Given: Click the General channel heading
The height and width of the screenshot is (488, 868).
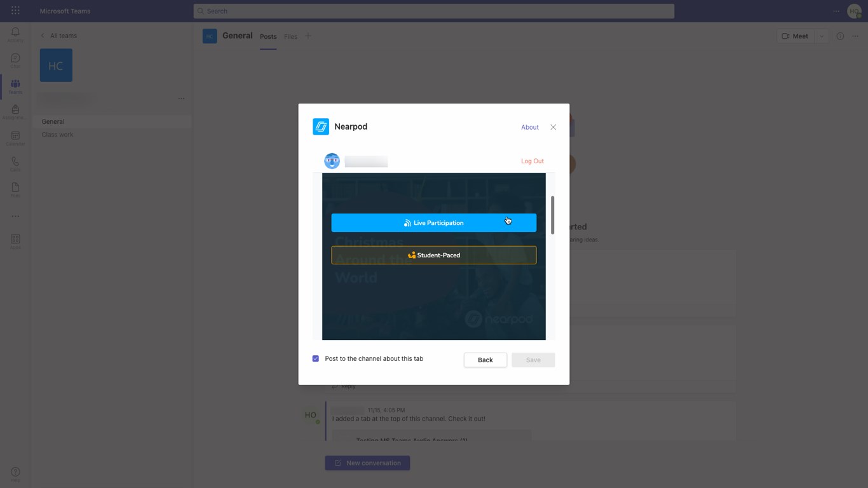Looking at the screenshot, I should pos(238,36).
